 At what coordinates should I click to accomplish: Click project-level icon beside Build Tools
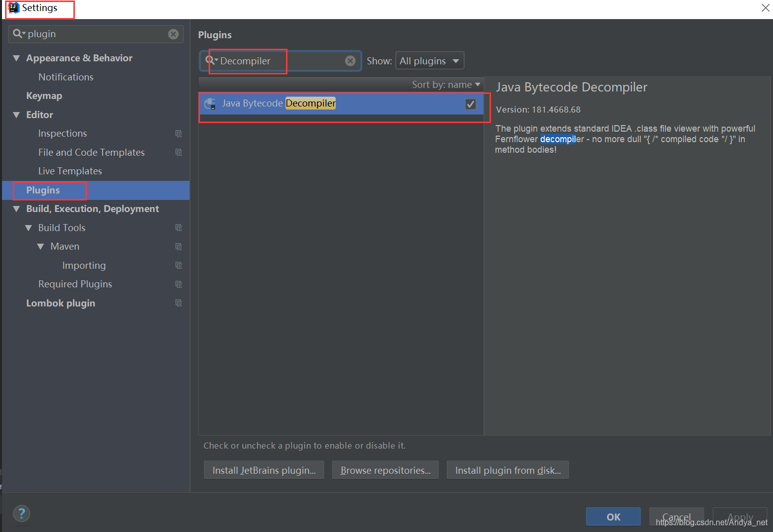pos(178,228)
